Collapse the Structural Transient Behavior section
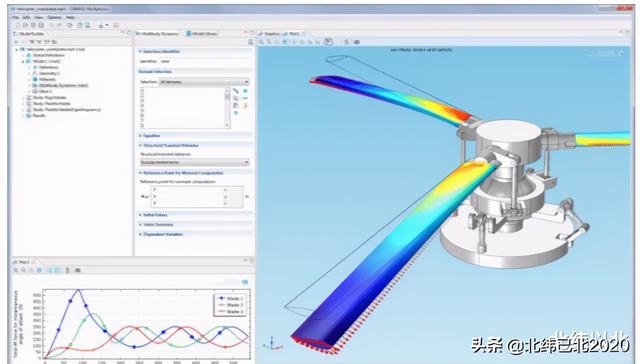This screenshot has width=640, height=364. pyautogui.click(x=141, y=145)
